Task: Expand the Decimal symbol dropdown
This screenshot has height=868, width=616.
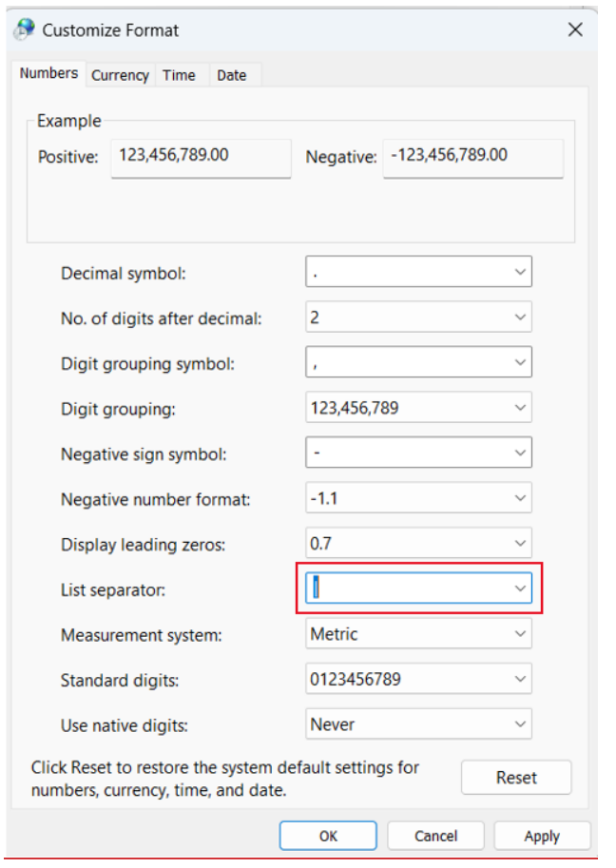Action: (x=519, y=272)
